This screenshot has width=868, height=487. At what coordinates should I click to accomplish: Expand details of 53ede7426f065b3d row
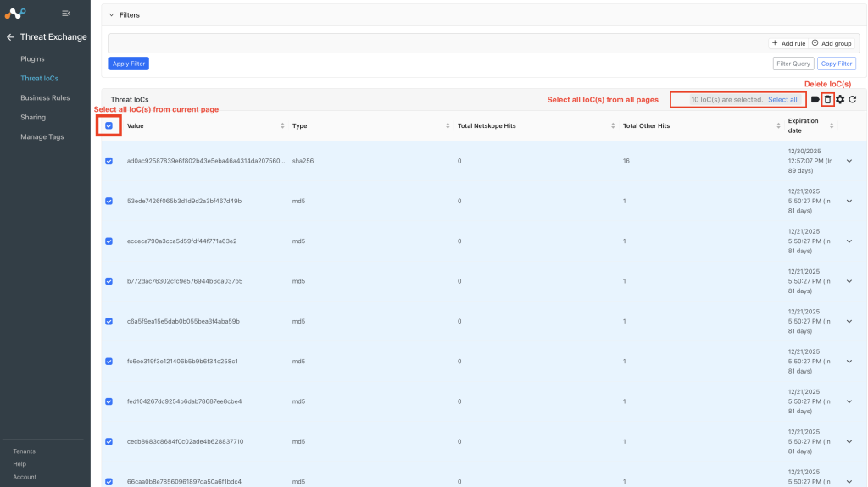[849, 201]
